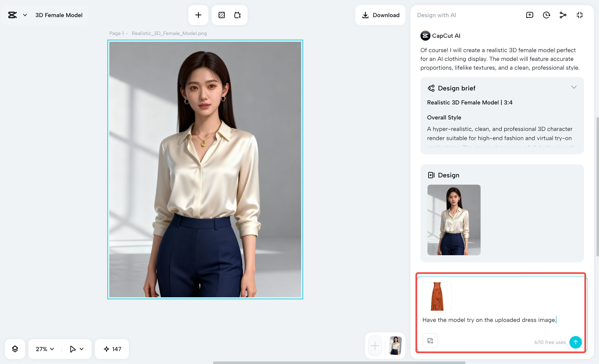Submit the prompt with the send arrow
Viewport: 599px width, 364px height.
click(575, 342)
